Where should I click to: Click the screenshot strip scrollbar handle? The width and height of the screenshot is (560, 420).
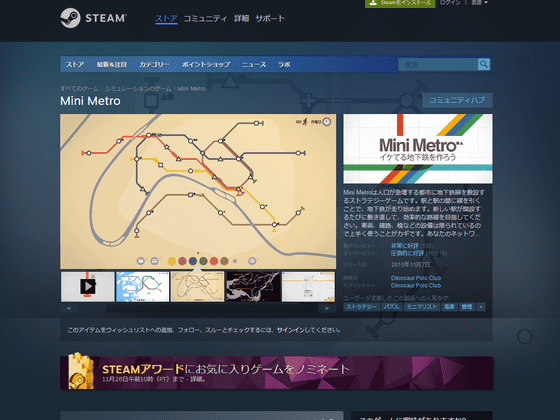(92, 308)
